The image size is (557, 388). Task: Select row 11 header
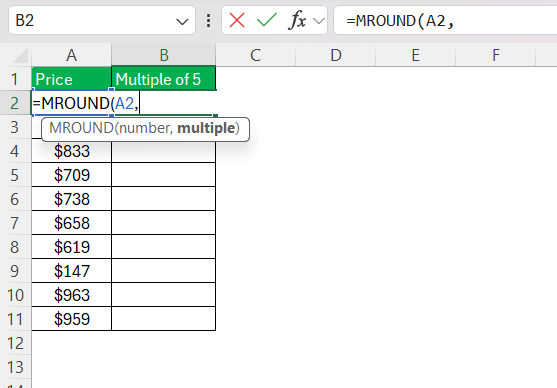click(15, 319)
